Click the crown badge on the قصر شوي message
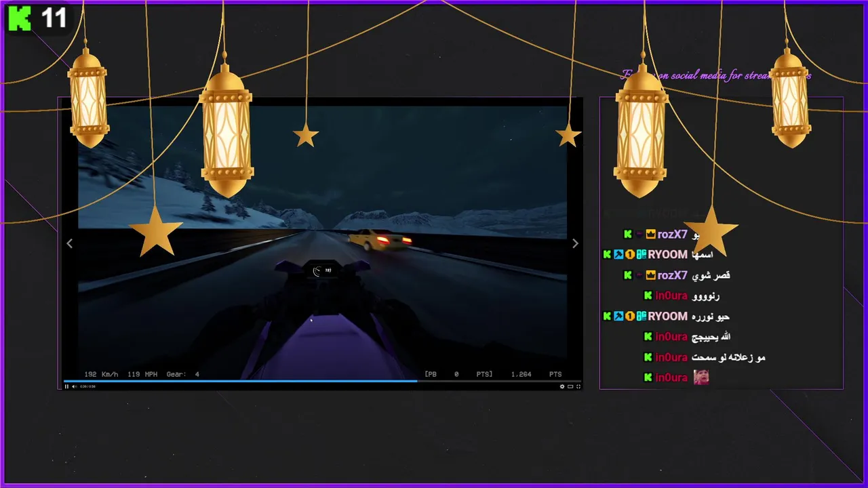The width and height of the screenshot is (868, 488). pyautogui.click(x=650, y=275)
